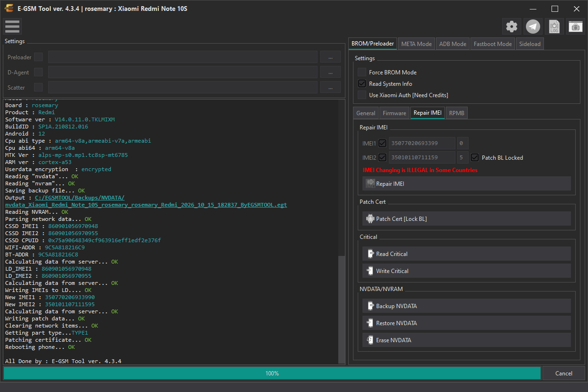The height and width of the screenshot is (392, 588).
Task: Switch to the BROM/Preloader tab
Action: (372, 44)
